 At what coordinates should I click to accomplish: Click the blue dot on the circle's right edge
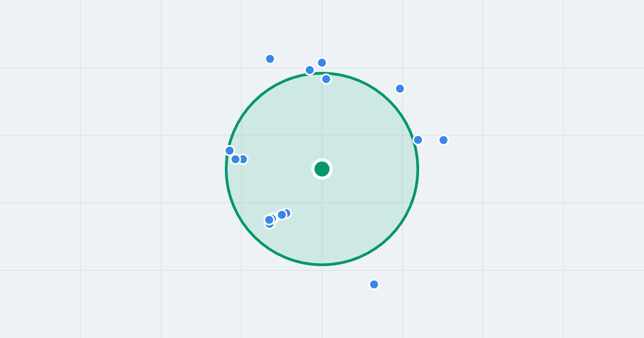[x=418, y=140]
